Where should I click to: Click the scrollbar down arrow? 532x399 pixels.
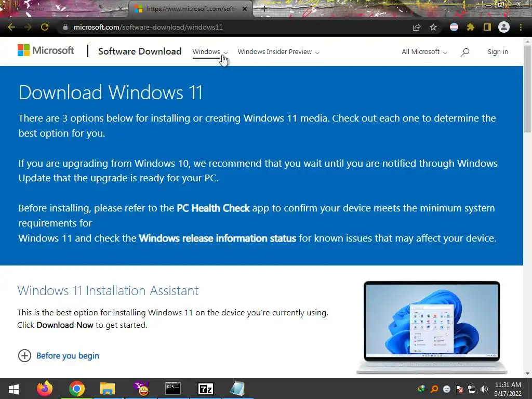[527, 374]
